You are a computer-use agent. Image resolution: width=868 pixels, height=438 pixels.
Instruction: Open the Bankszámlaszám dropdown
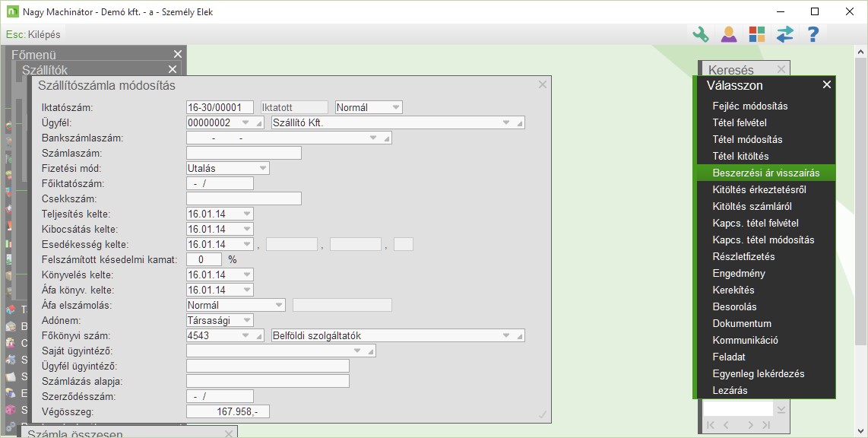(x=373, y=138)
